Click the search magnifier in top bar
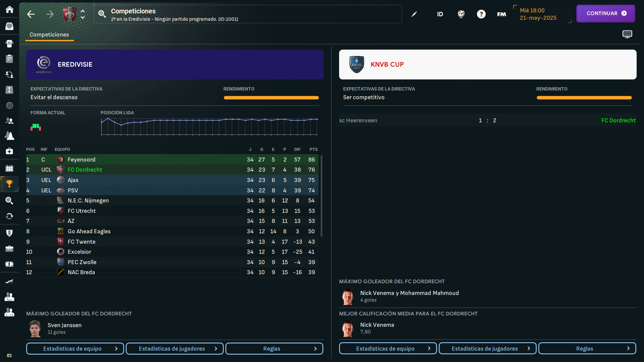 point(102,14)
